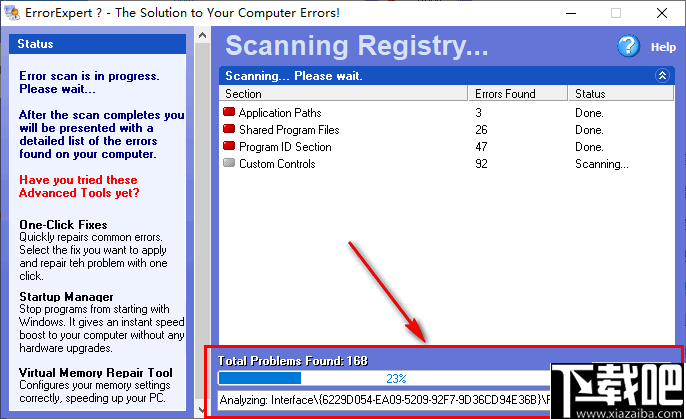Screen dimensions: 686x419
Task: Click the Status column header
Action: (621, 94)
